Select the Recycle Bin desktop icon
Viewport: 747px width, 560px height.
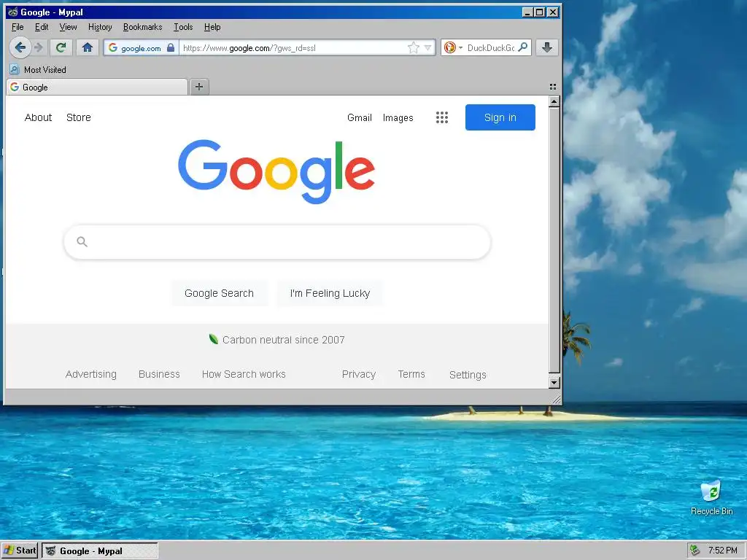712,497
